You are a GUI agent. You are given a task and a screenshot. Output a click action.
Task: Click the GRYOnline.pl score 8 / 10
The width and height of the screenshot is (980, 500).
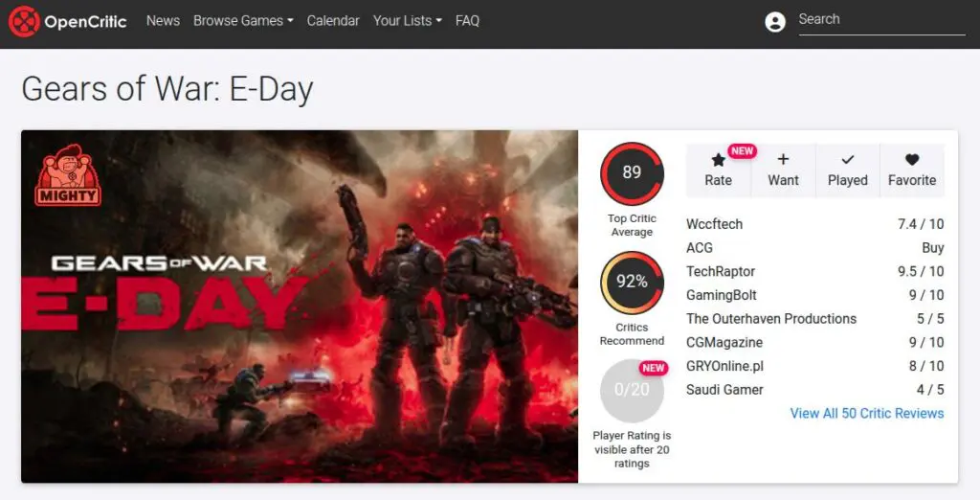(x=926, y=366)
